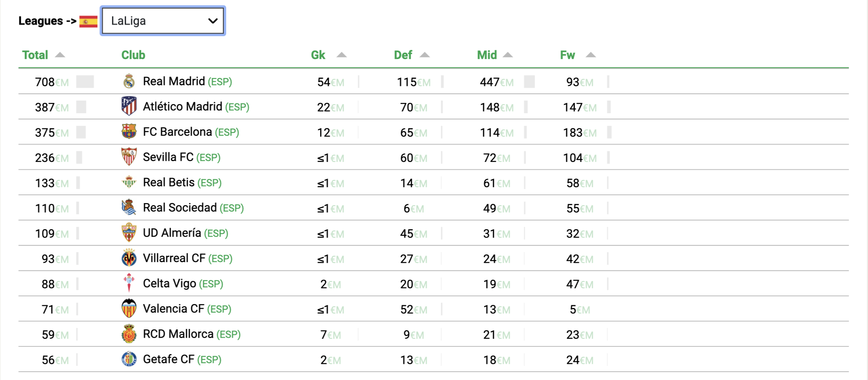Screen dimensions: 868x380
Task: Click the Getafe CF crest icon
Action: pos(129,359)
